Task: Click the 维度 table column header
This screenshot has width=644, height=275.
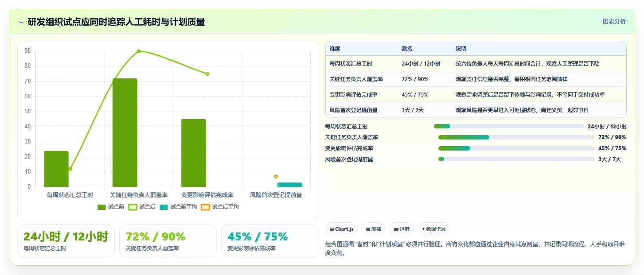Action: click(335, 49)
